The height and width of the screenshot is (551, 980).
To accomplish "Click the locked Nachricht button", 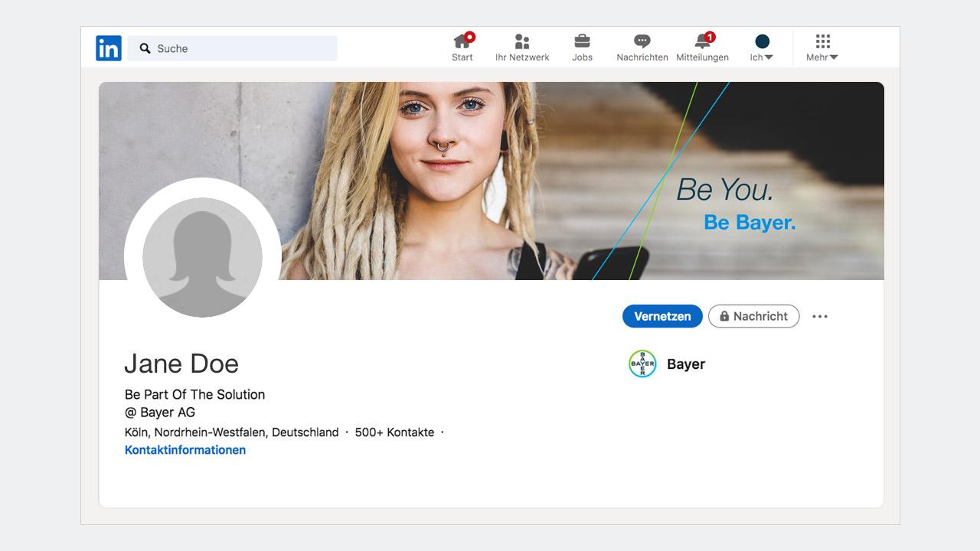I will pyautogui.click(x=753, y=316).
